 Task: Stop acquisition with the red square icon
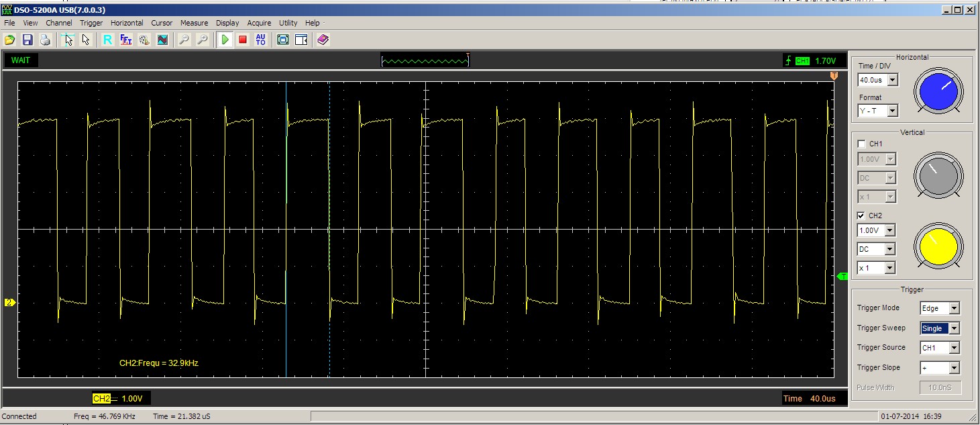[242, 40]
